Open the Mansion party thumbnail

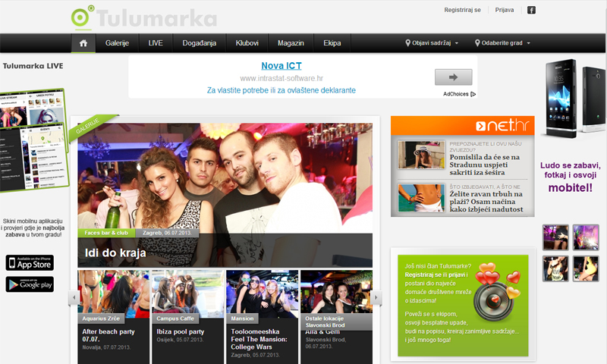pyautogui.click(x=262, y=292)
